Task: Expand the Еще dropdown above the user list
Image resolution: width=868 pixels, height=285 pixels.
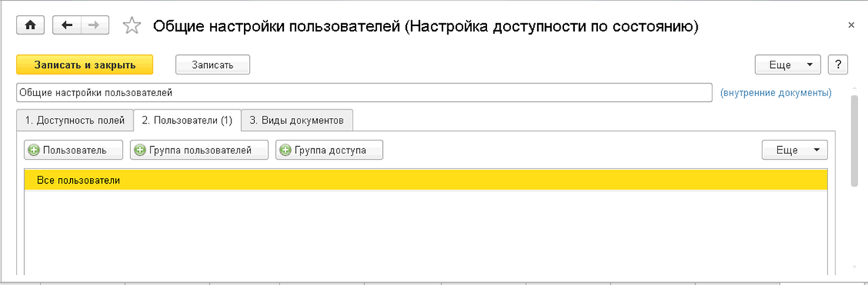Action: (794, 150)
